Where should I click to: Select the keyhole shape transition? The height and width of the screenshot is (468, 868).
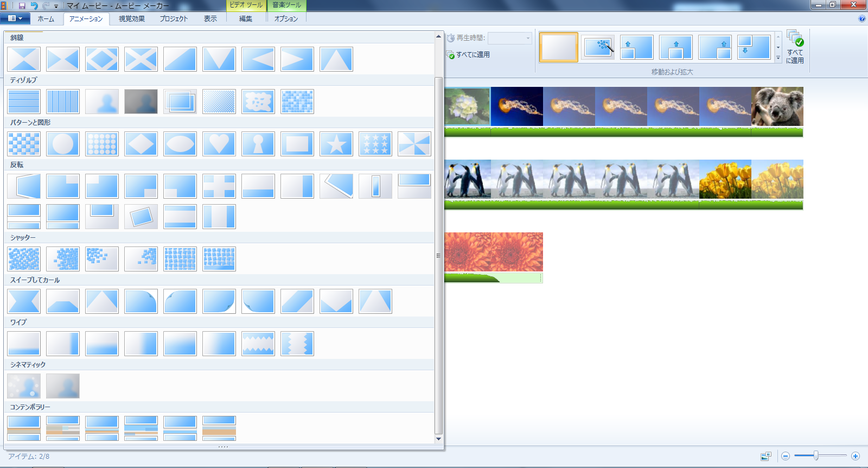pyautogui.click(x=258, y=144)
